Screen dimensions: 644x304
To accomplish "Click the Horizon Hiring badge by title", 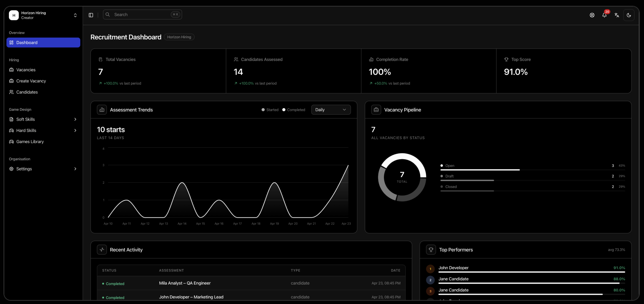I will tap(179, 37).
